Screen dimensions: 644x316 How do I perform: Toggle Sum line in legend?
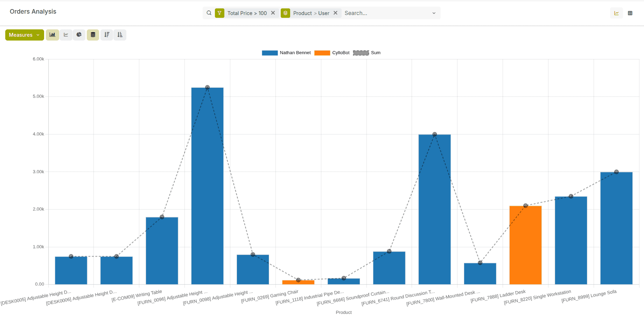367,53
